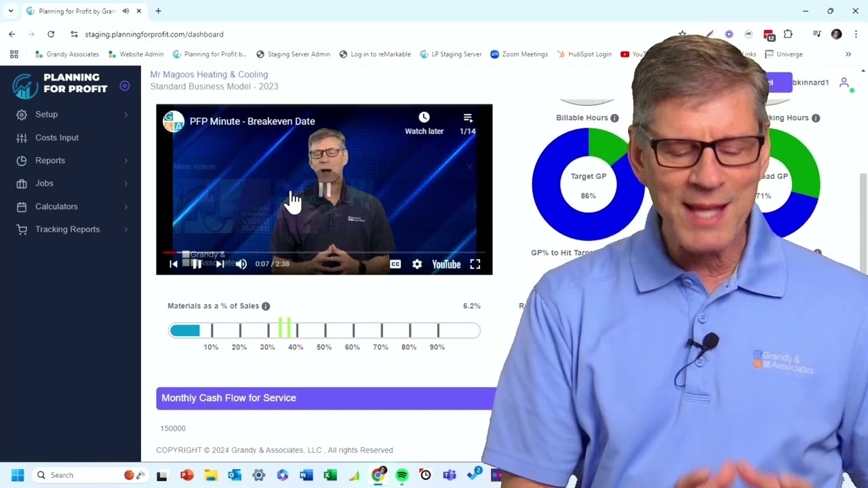The height and width of the screenshot is (488, 868).
Task: Open the video on YouTube
Action: (446, 264)
